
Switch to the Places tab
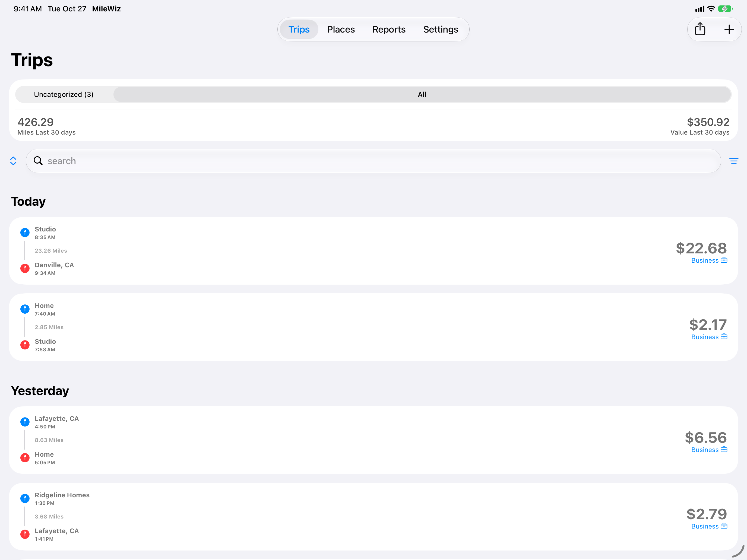pyautogui.click(x=341, y=29)
